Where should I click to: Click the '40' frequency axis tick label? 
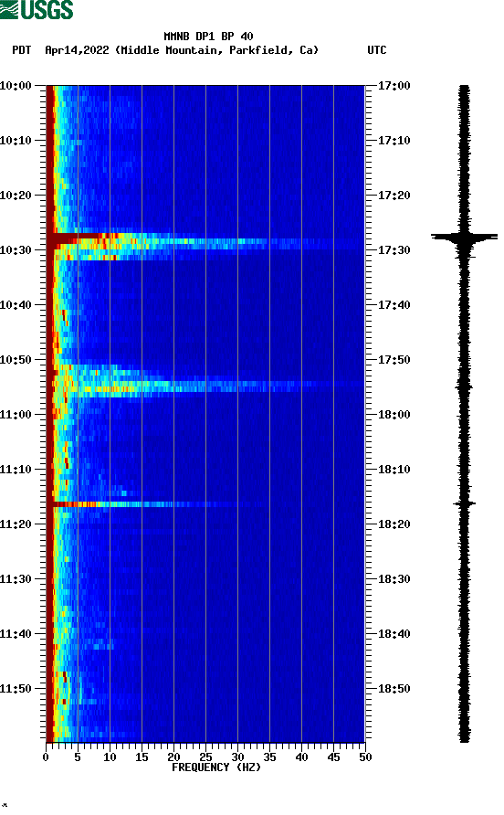point(302,757)
